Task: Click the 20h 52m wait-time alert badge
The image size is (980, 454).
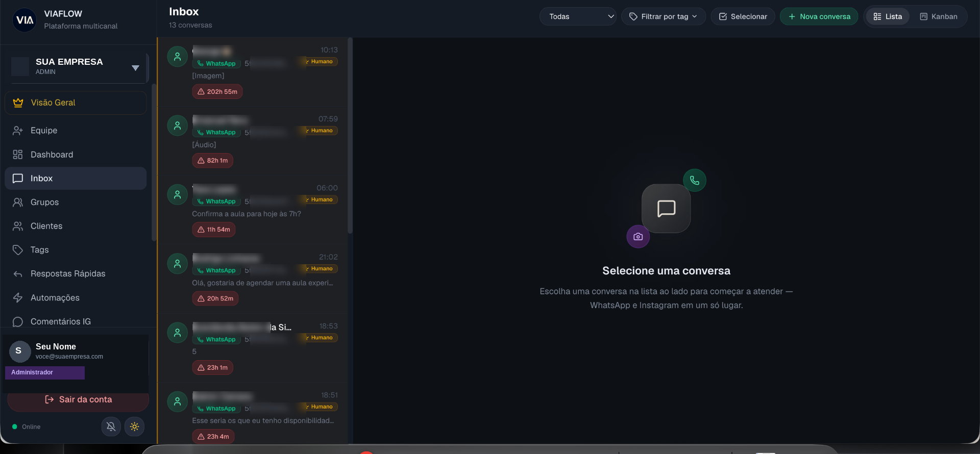Action: tap(215, 298)
